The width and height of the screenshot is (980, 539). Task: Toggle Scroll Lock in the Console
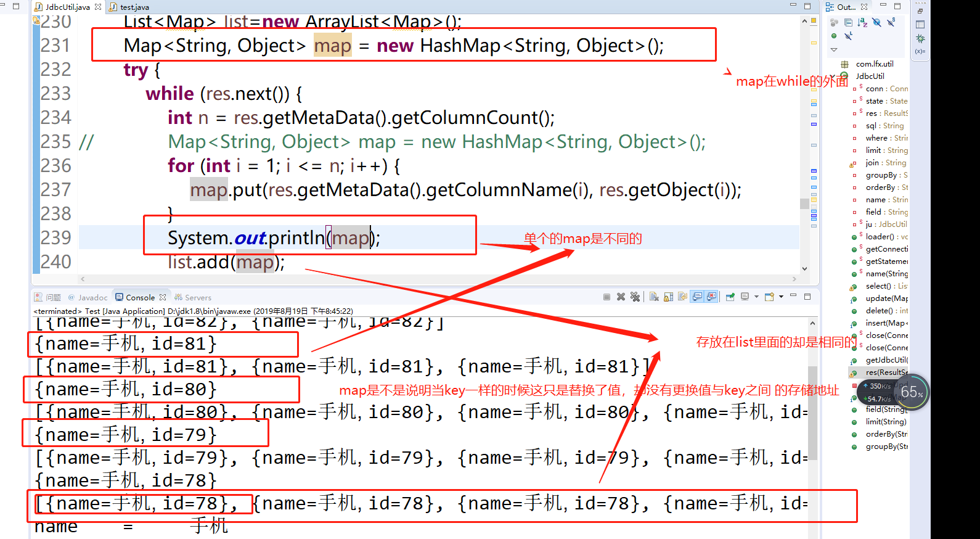point(668,297)
